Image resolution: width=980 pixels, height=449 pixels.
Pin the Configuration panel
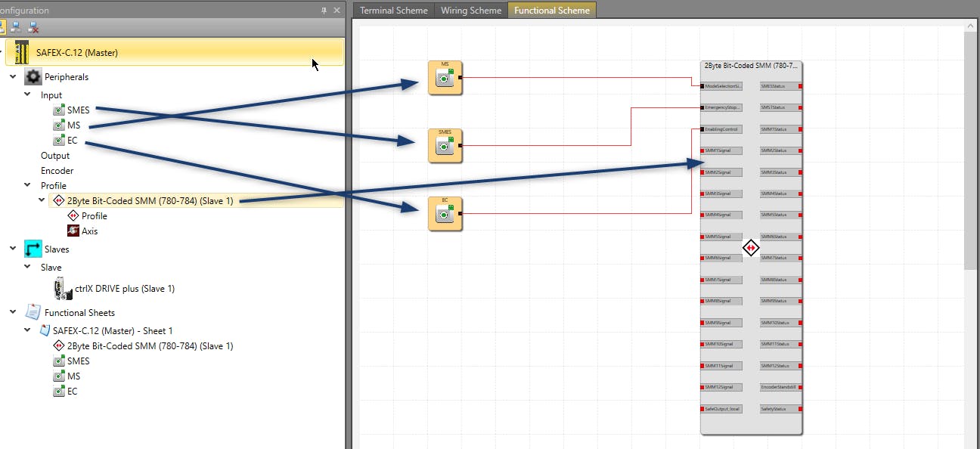(x=324, y=11)
